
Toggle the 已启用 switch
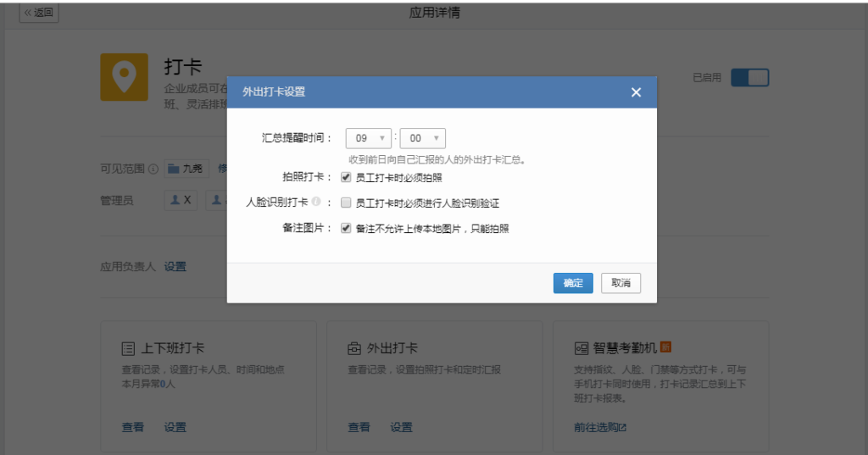tap(750, 77)
